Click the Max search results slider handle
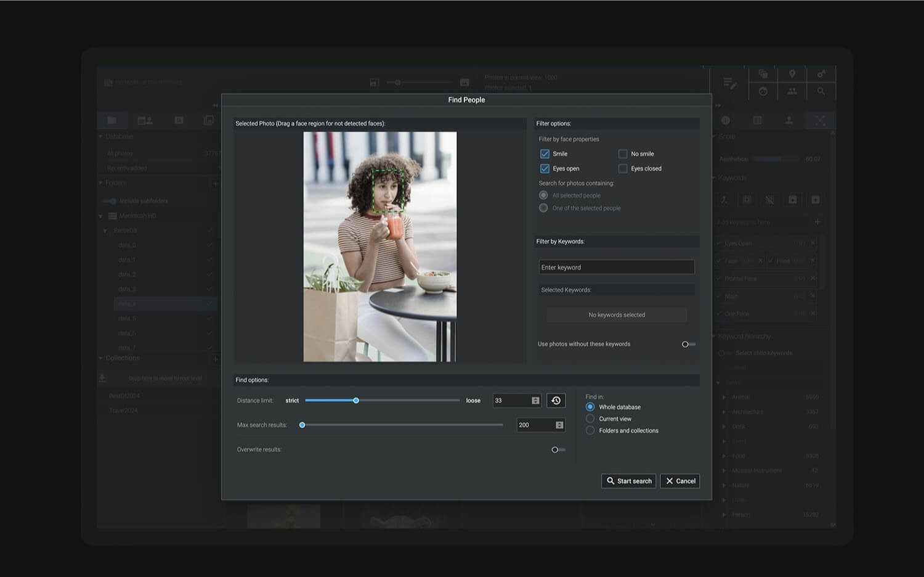This screenshot has height=577, width=924. click(x=302, y=425)
